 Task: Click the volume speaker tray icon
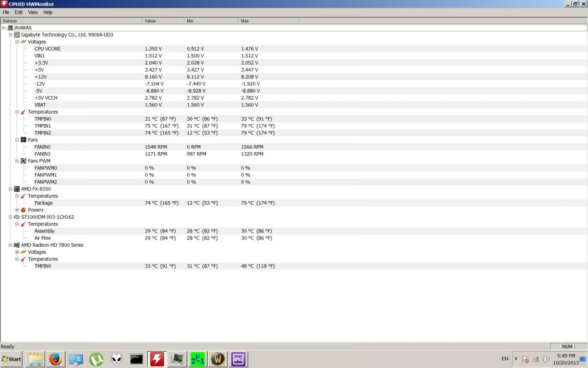pos(546,359)
